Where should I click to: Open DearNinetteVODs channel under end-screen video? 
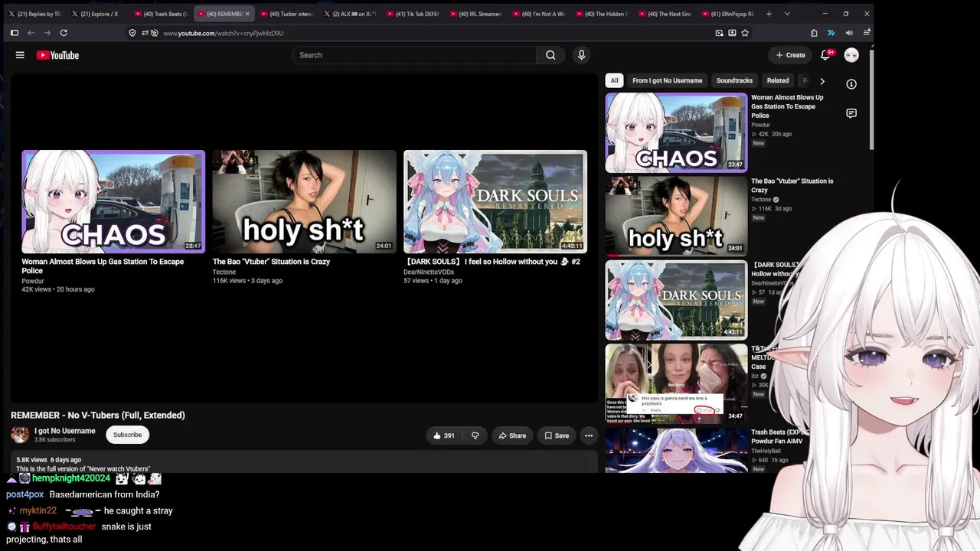click(429, 272)
